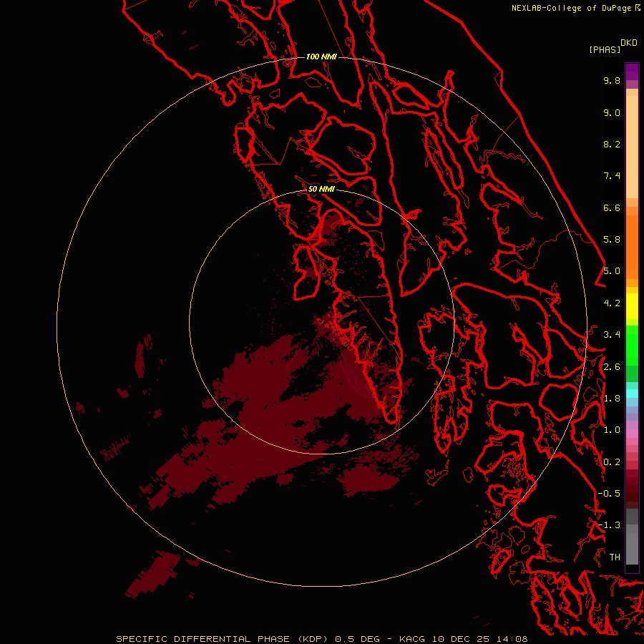
Task: Click the 0.2 value on the color scale
Action: click(612, 462)
